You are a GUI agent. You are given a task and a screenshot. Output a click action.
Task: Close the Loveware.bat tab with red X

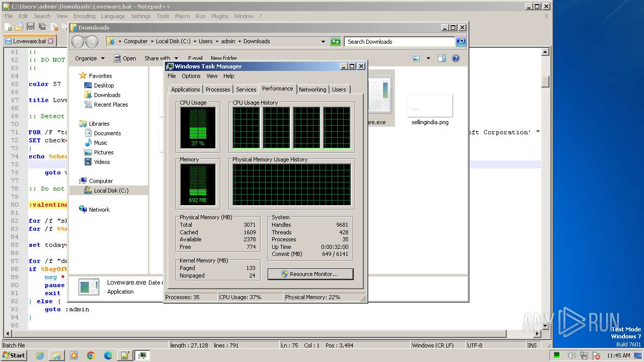pyautogui.click(x=50, y=41)
